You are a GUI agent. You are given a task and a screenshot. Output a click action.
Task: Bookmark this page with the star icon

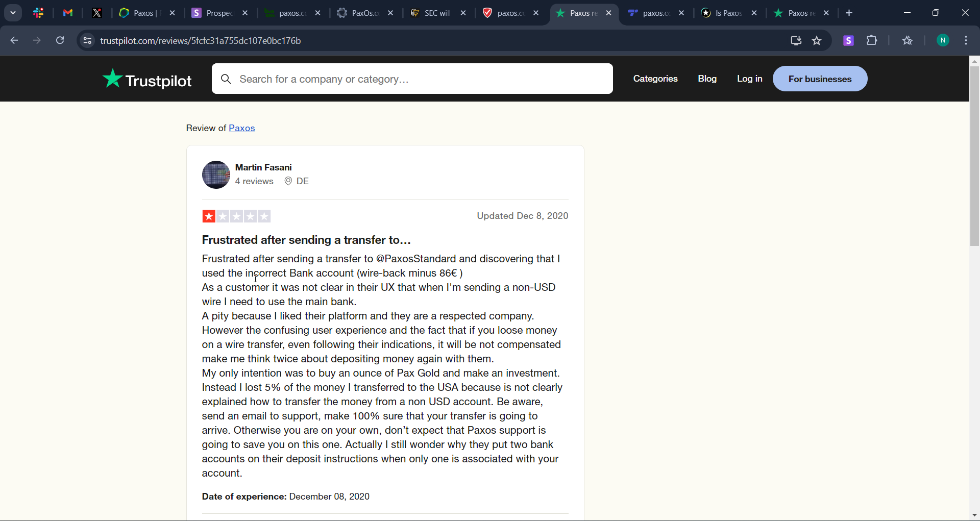pyautogui.click(x=817, y=40)
